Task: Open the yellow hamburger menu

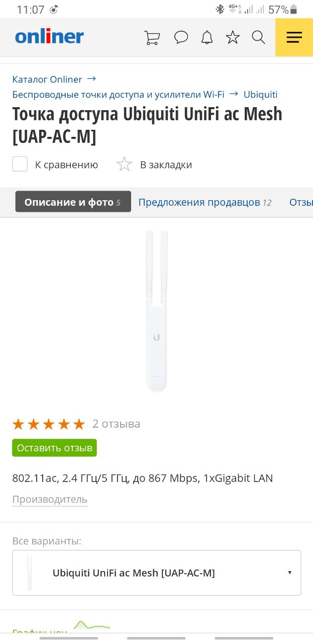Action: coord(294,37)
